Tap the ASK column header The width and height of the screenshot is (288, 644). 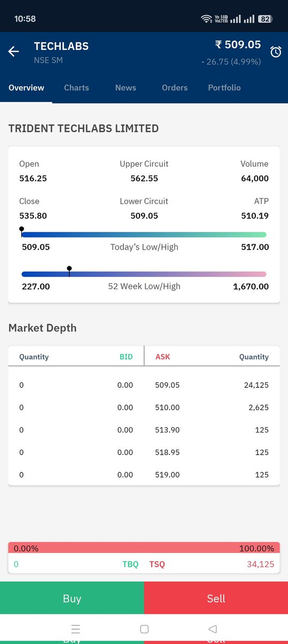(163, 357)
